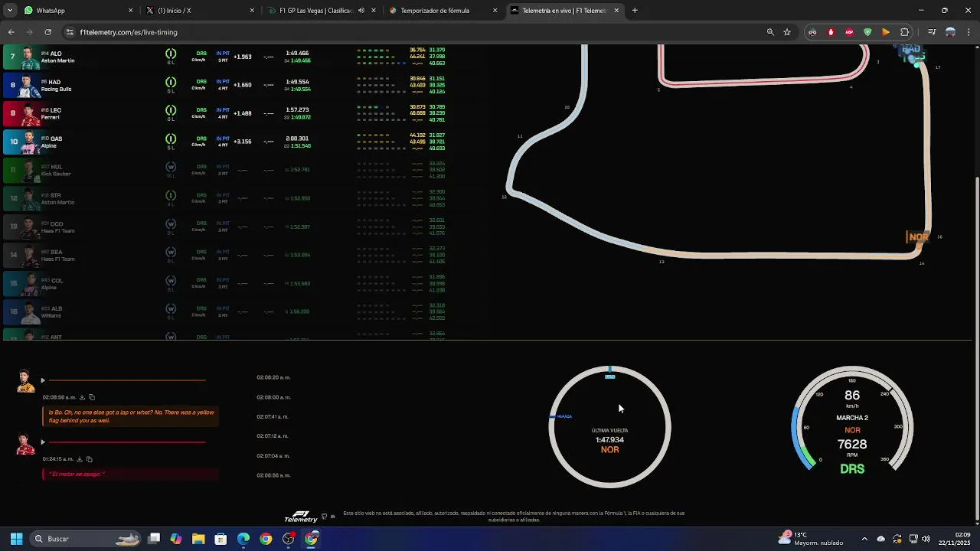Play the Leclerc team radio clip
The height and width of the screenshot is (551, 980).
tap(43, 442)
